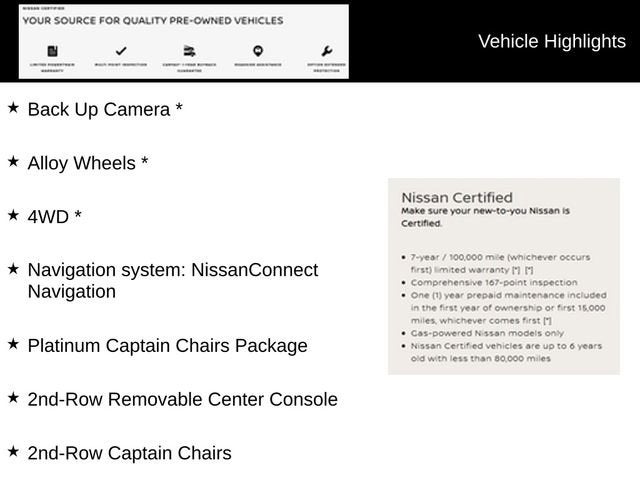Viewport: 640px width, 480px height.
Task: Click the star bullet beside 4WD
Action: point(13,215)
